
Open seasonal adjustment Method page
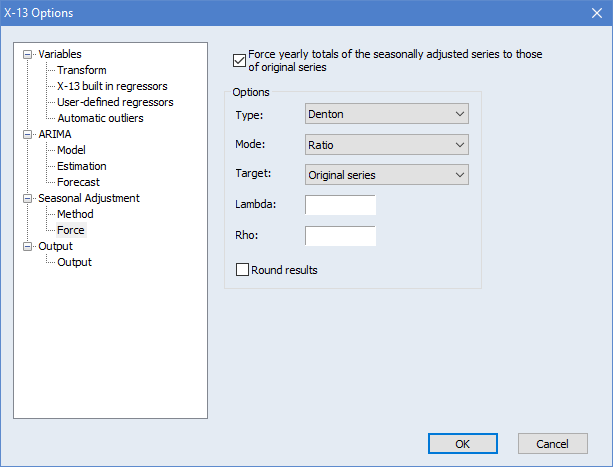coord(75,214)
